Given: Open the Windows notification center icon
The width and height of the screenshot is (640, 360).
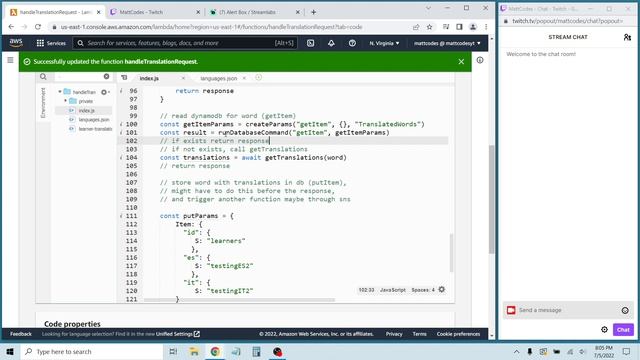Looking at the screenshot, I should click(626, 351).
